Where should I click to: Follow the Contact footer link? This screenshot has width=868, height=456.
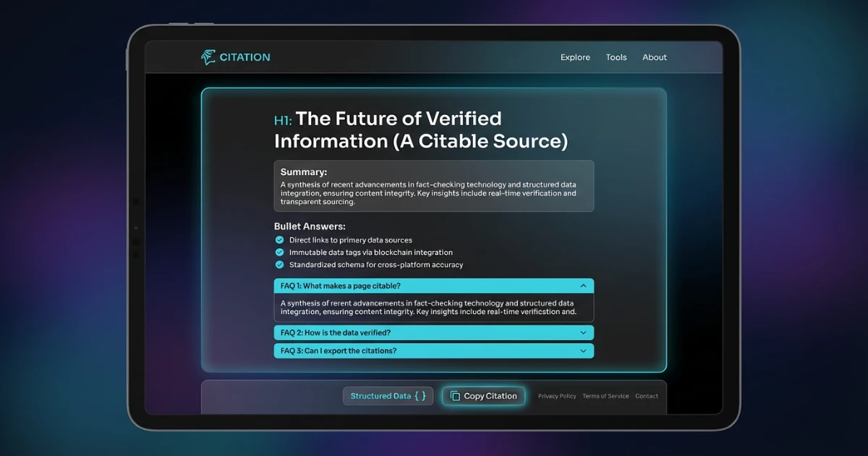coord(647,397)
